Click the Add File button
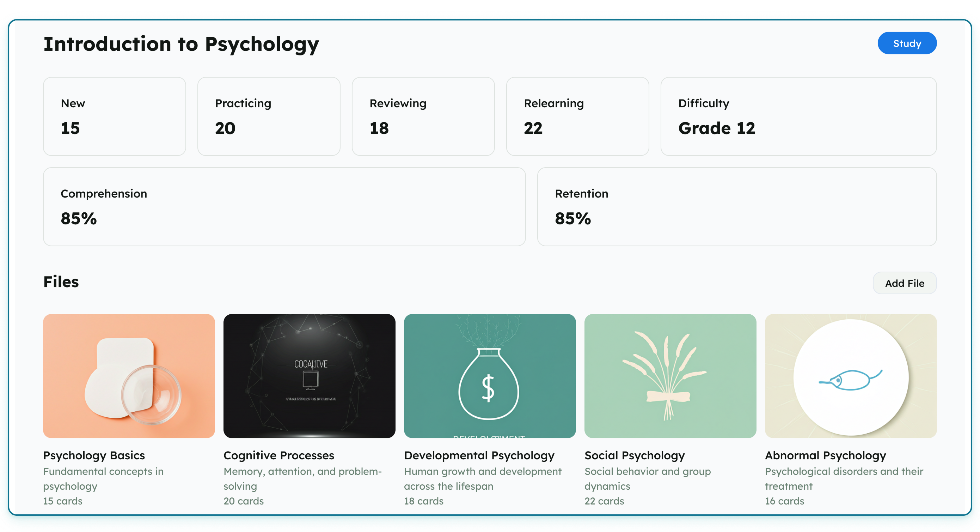This screenshot has height=532, width=980. pos(904,283)
